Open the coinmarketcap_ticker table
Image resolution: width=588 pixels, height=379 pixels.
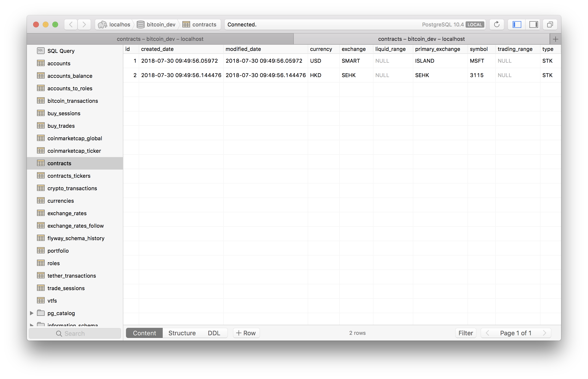click(74, 151)
